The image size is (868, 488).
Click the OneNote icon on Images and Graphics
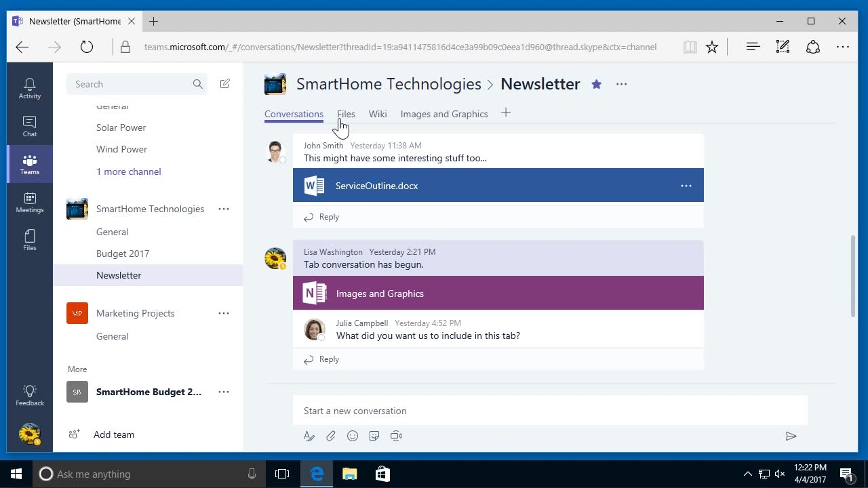coord(315,293)
